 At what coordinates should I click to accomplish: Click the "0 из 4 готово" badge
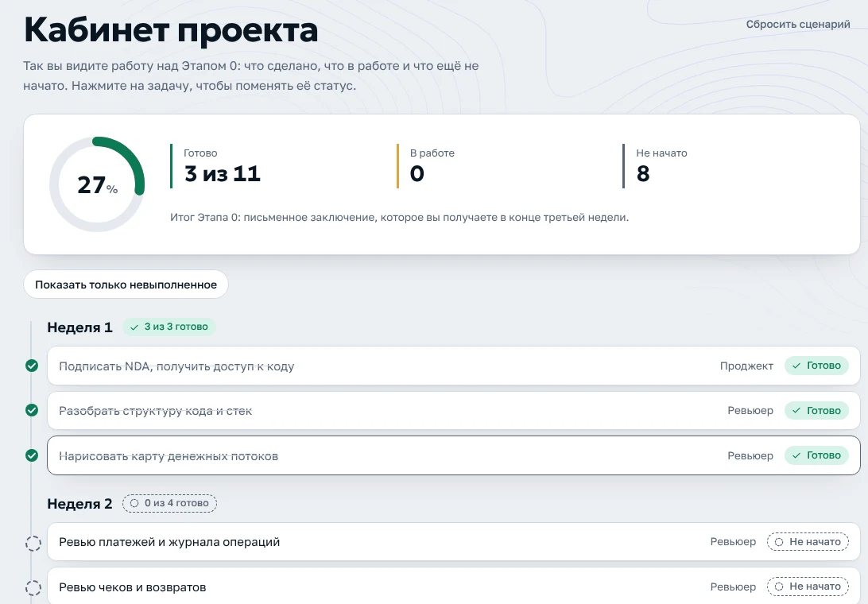(x=169, y=503)
